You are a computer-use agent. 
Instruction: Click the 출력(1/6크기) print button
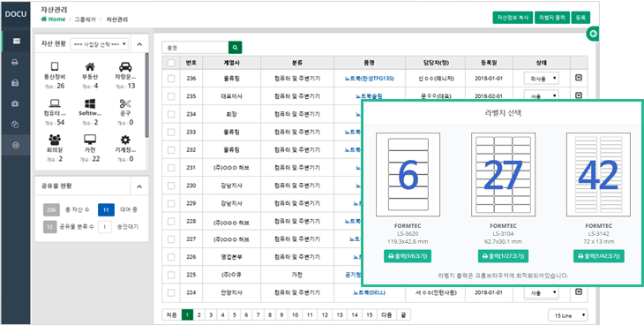pos(408,256)
